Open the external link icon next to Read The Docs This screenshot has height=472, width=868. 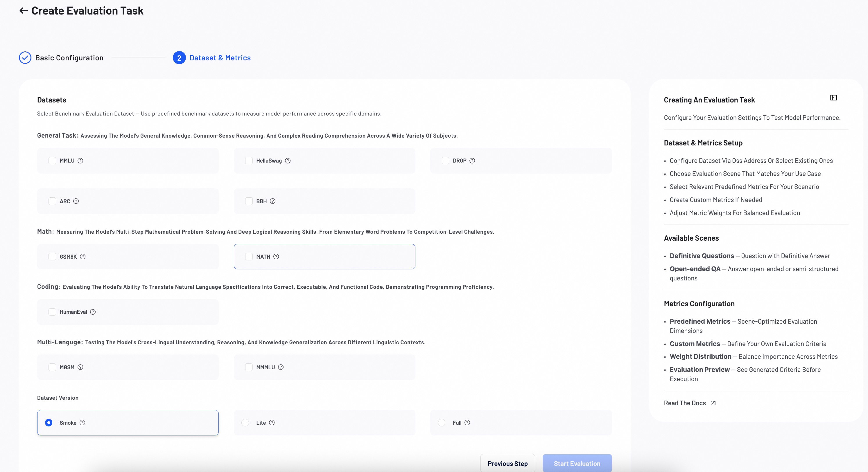713,403
